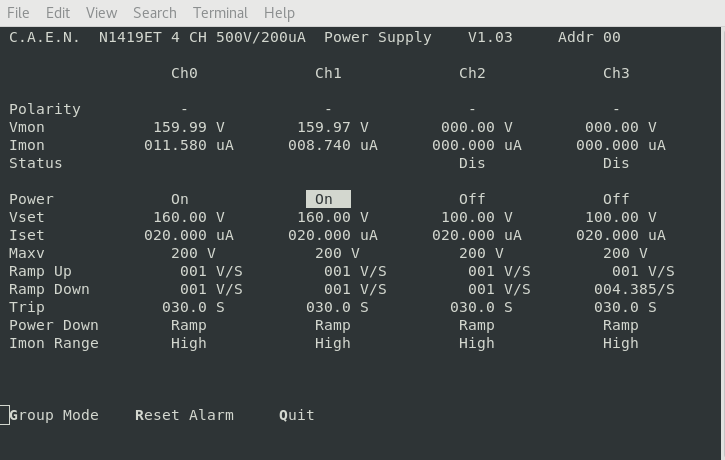
Task: Select Reset Alarm option
Action: pos(184,415)
